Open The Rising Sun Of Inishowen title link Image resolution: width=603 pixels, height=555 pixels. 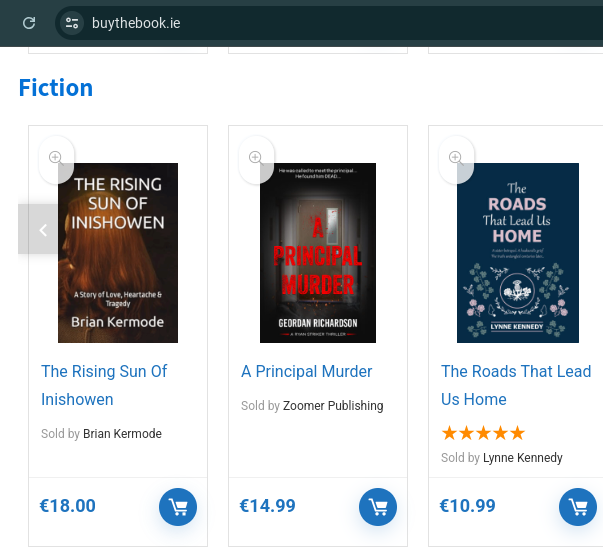pos(104,385)
